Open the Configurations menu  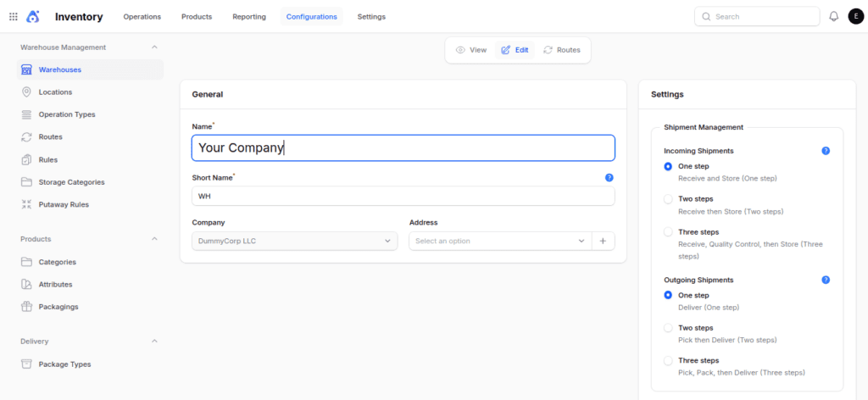[312, 17]
